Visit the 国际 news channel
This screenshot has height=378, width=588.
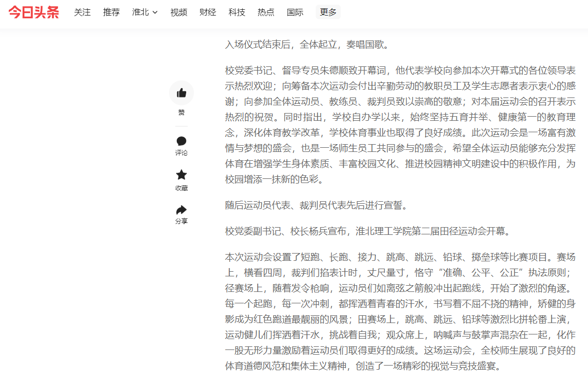[295, 12]
